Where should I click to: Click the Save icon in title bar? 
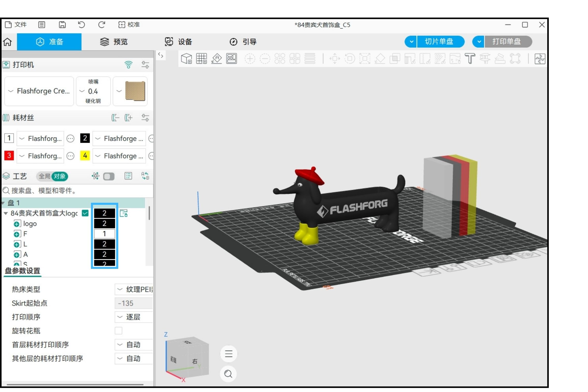(62, 25)
